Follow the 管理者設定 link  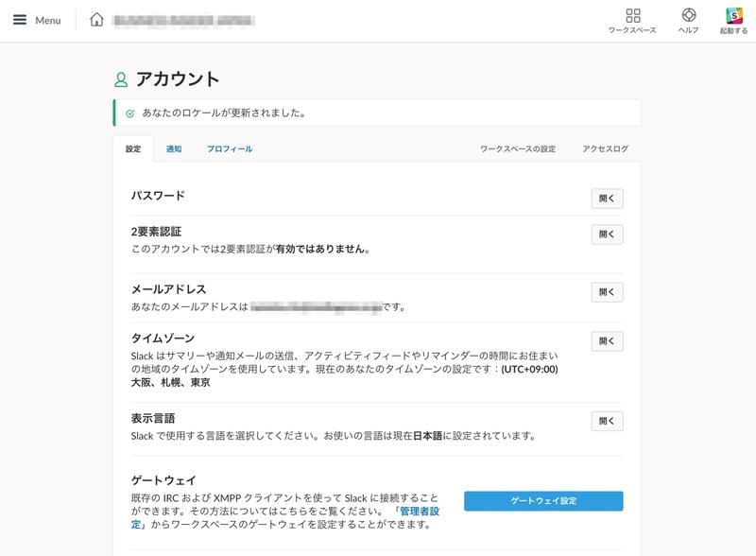tap(420, 512)
